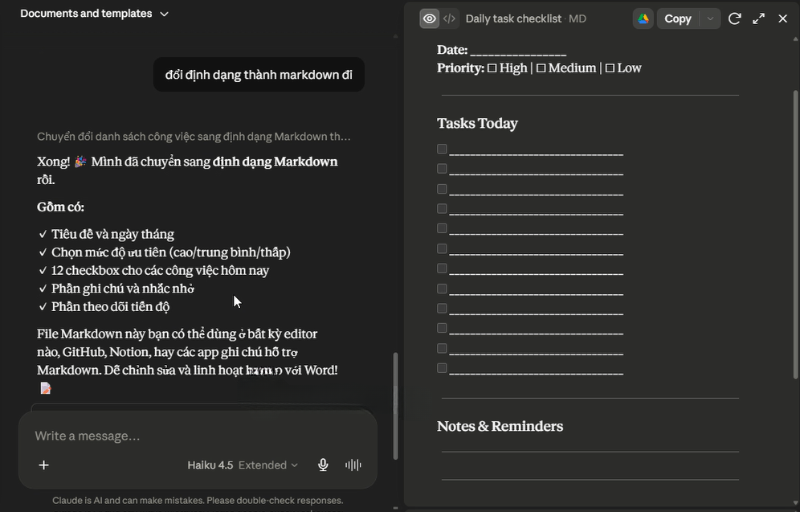
Task: Click the chat conversation scrollbar thumb
Action: click(395, 405)
